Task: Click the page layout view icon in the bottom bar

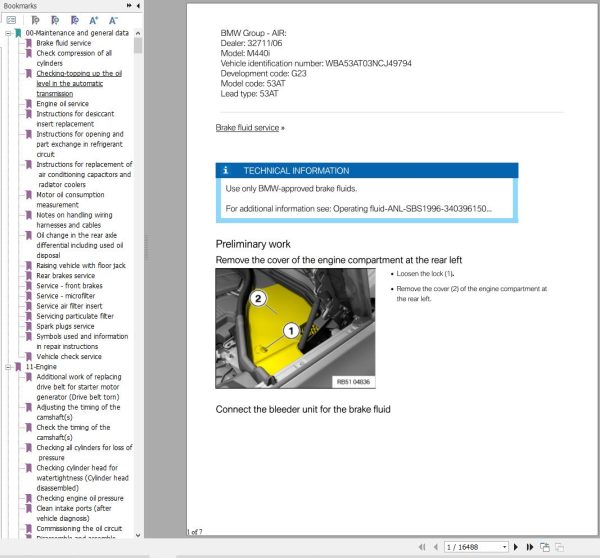Action: [545, 547]
